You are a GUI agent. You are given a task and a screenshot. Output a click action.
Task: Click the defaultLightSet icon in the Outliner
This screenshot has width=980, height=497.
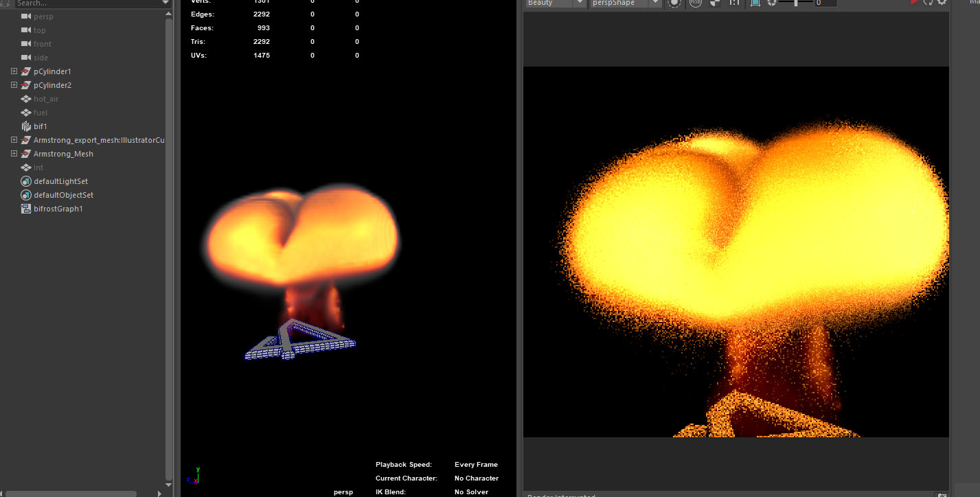point(26,181)
